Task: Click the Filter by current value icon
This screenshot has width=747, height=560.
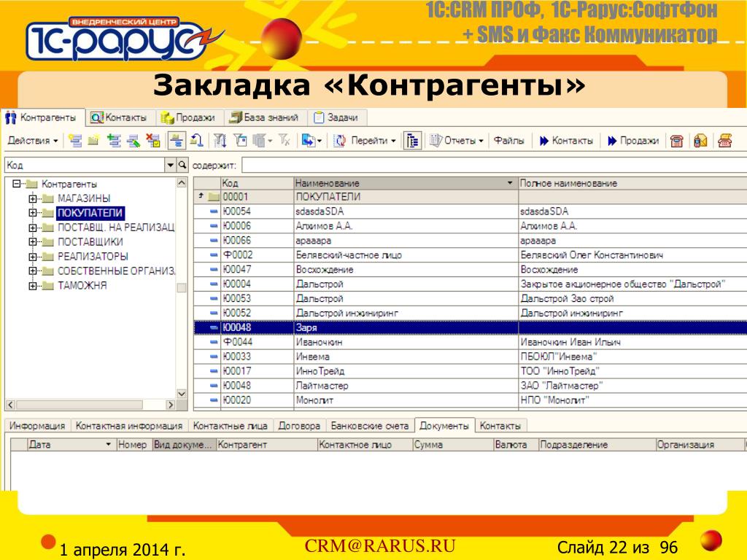Action: [240, 141]
